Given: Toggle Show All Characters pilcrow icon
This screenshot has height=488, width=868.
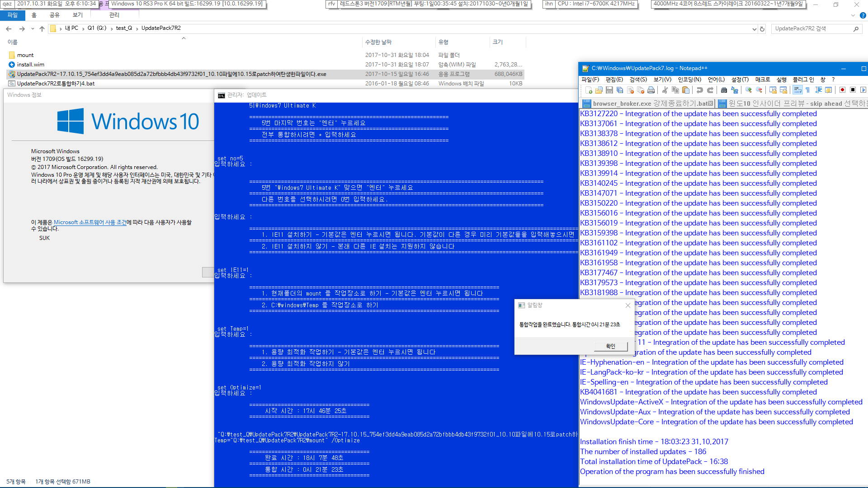Looking at the screenshot, I should (807, 90).
